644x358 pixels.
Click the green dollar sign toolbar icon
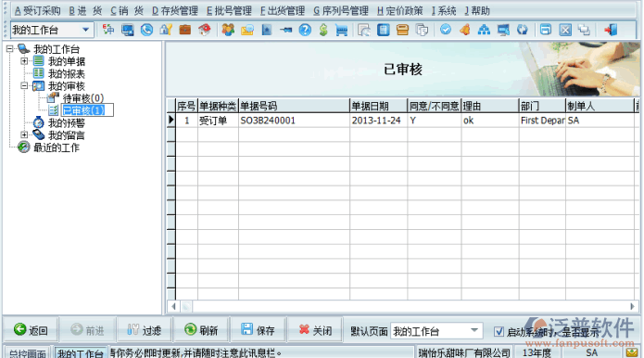click(x=323, y=30)
